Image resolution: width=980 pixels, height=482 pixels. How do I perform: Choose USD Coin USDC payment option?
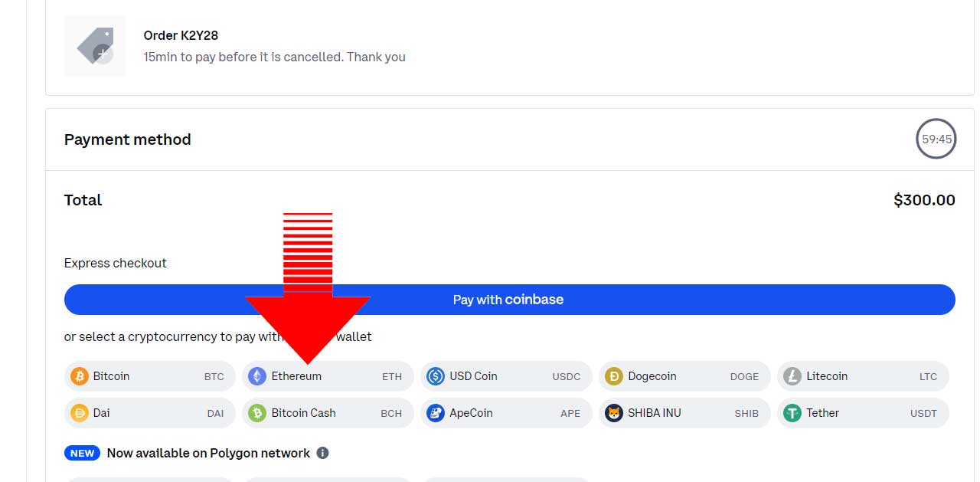[x=506, y=376]
